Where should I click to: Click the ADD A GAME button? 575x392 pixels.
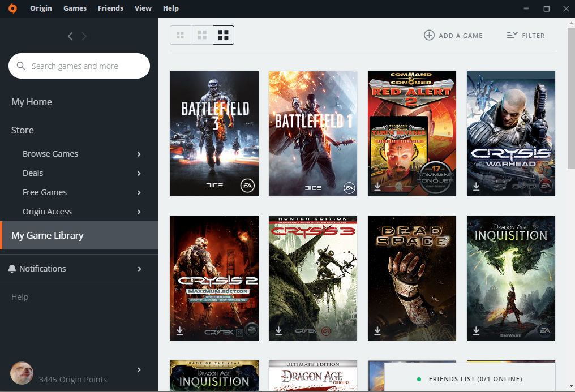pyautogui.click(x=453, y=36)
